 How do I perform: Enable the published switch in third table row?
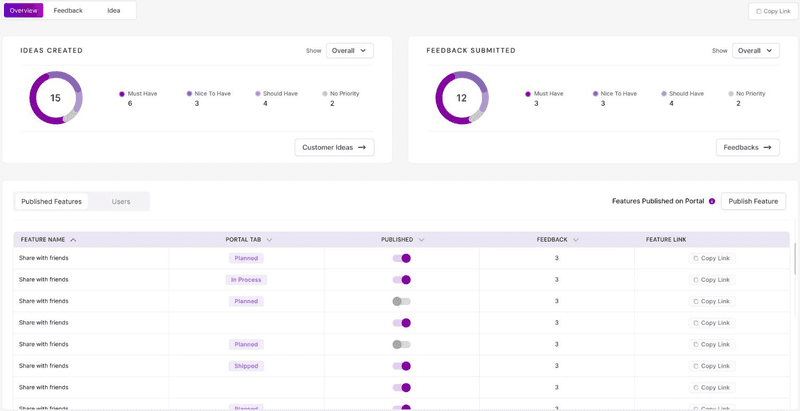point(402,301)
